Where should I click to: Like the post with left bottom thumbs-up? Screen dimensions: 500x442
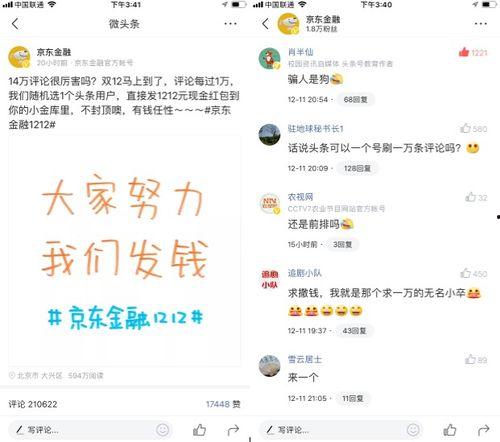(x=199, y=430)
